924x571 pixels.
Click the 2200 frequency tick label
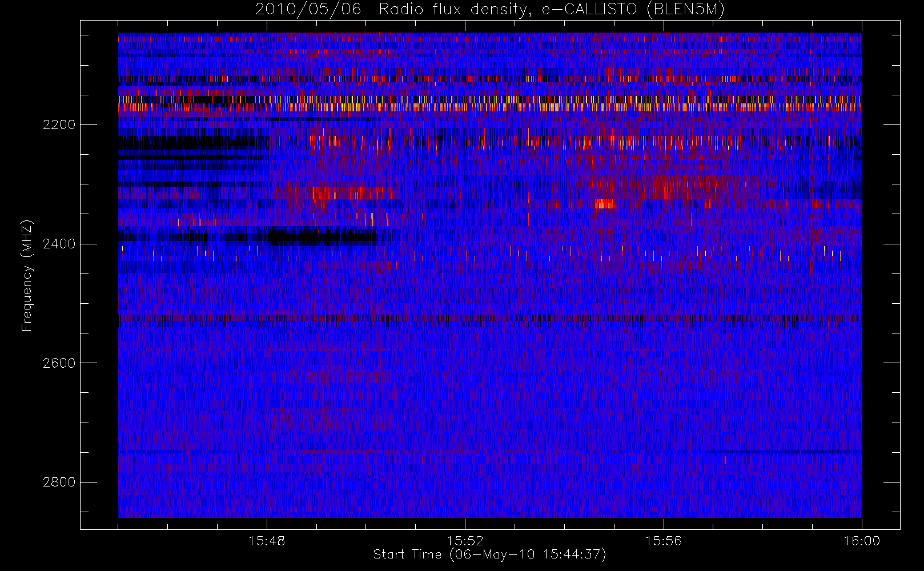tap(59, 125)
